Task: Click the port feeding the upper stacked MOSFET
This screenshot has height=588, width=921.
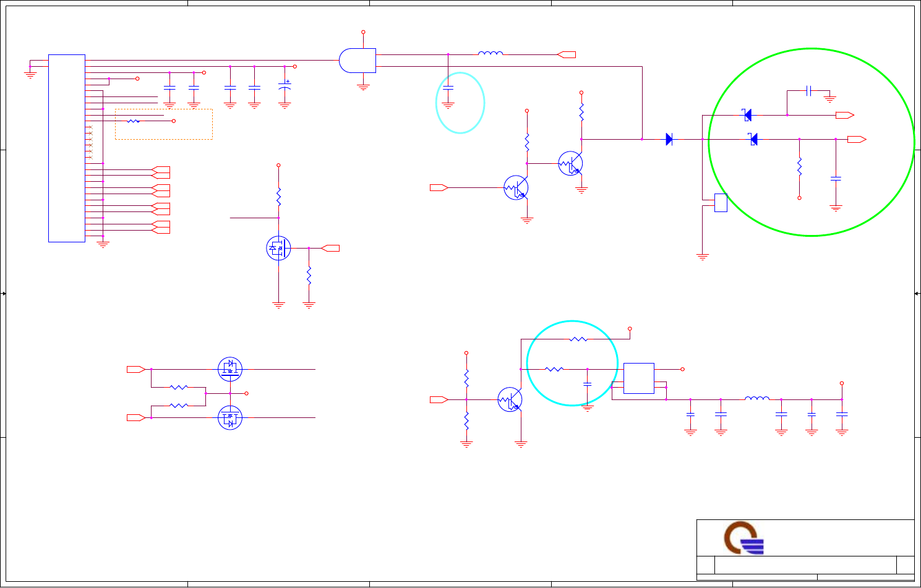Action: click(x=136, y=369)
